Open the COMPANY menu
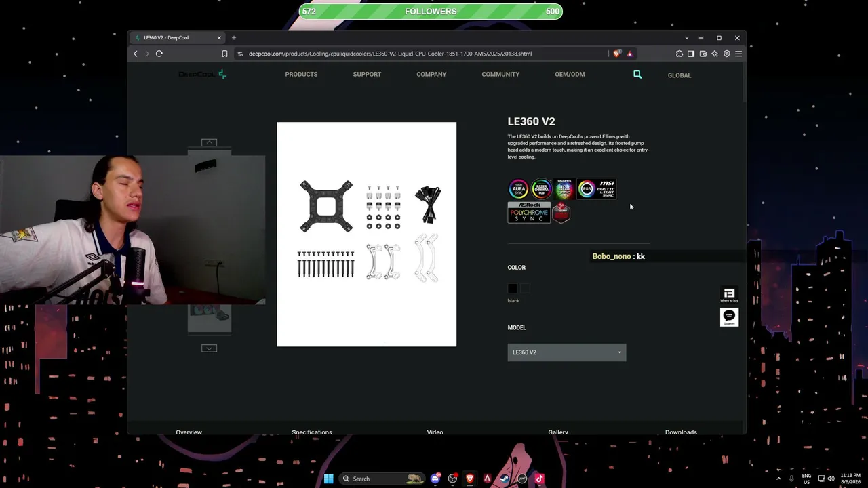This screenshot has height=488, width=868. (x=431, y=75)
